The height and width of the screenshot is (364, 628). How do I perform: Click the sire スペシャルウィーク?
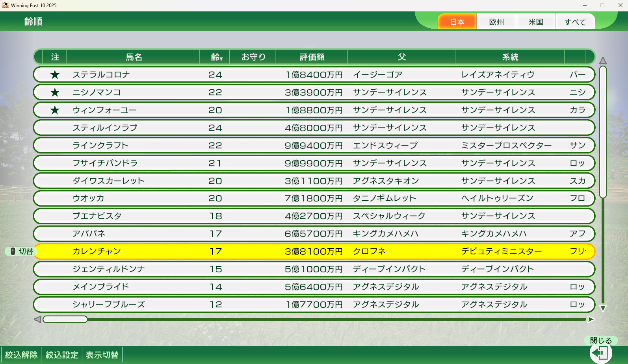coord(389,216)
